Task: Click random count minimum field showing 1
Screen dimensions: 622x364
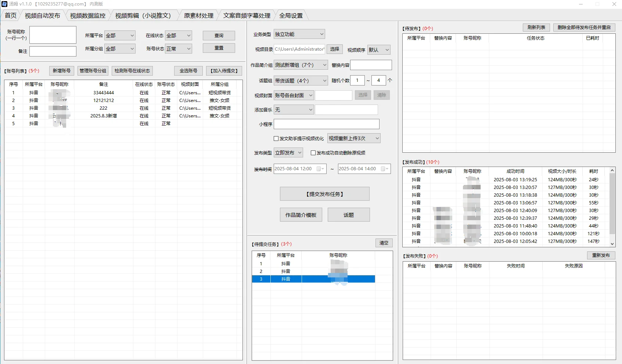Action: (x=357, y=80)
